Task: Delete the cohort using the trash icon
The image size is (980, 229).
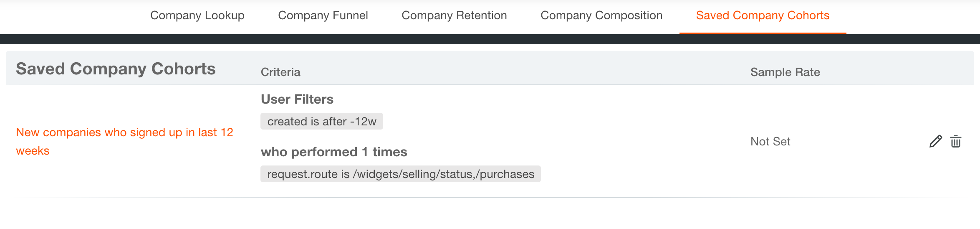Action: (956, 142)
